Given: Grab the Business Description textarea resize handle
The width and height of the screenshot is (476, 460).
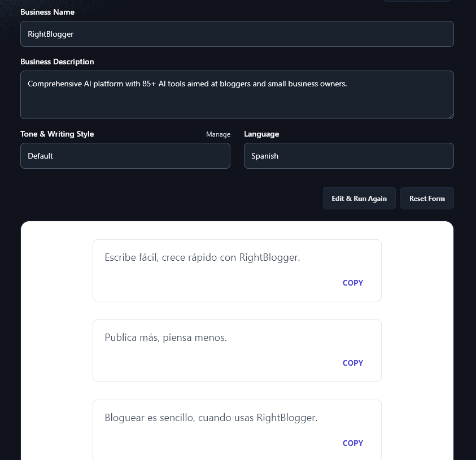Looking at the screenshot, I should click(451, 116).
